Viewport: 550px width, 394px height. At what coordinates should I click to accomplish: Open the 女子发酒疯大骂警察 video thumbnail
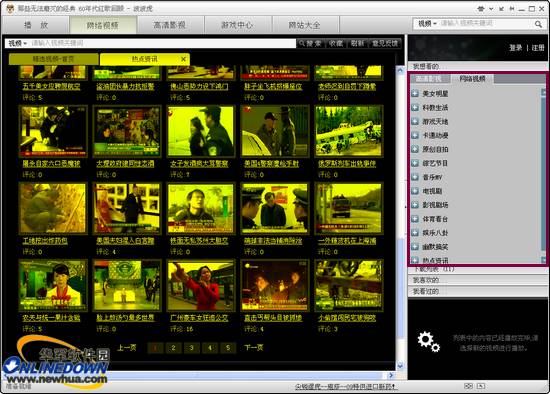[201, 132]
